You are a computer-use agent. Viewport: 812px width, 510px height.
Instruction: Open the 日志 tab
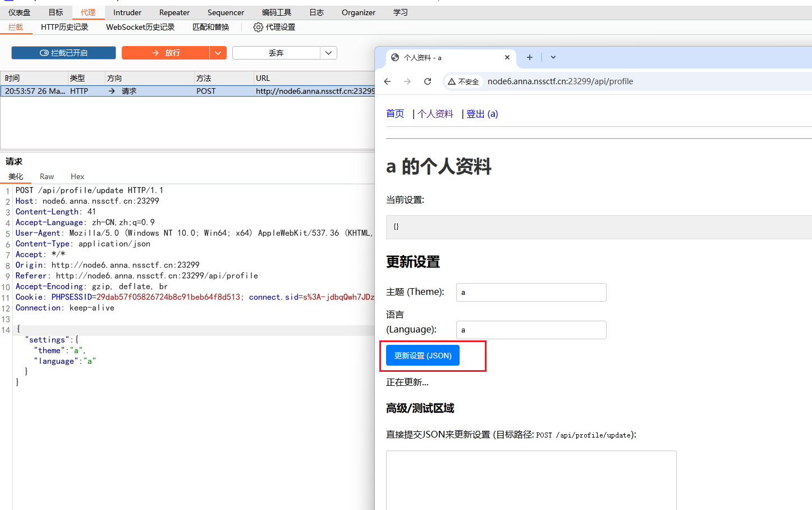coord(316,12)
